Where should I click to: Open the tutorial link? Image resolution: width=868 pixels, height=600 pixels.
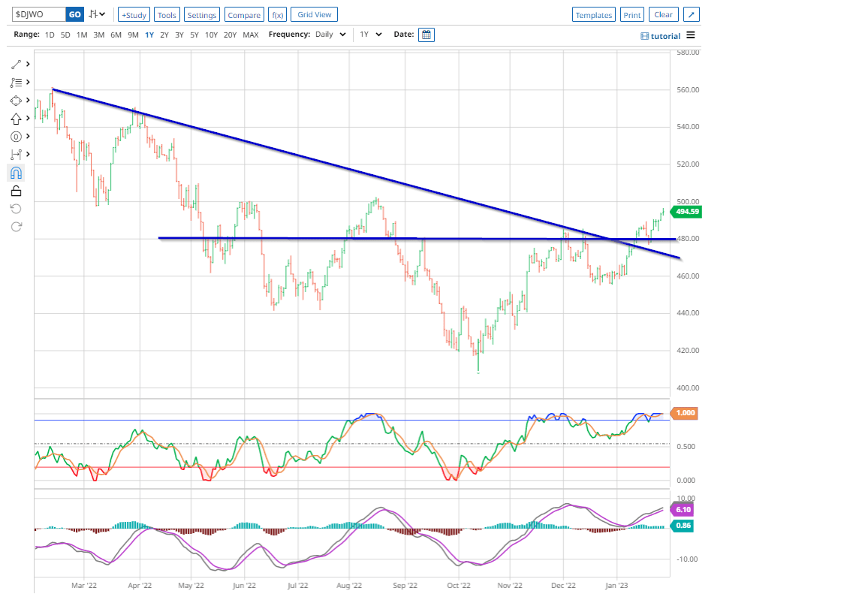[660, 35]
